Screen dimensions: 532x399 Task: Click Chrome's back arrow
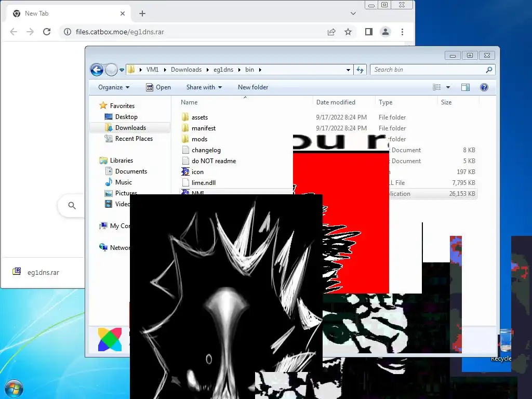14,32
